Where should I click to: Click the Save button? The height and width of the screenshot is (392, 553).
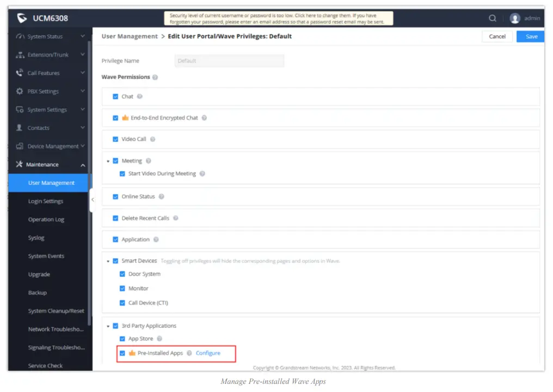point(531,36)
